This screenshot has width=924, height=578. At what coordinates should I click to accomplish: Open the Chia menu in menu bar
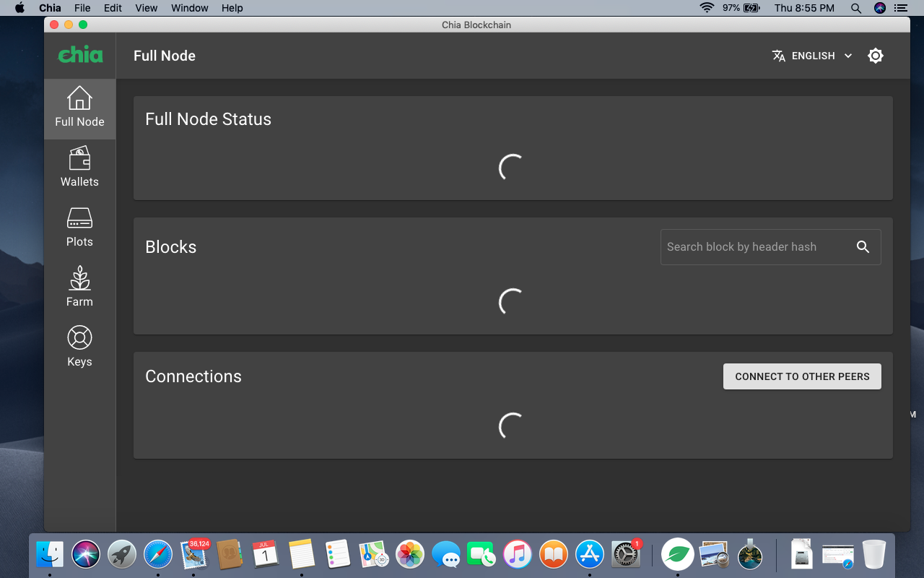(50, 8)
